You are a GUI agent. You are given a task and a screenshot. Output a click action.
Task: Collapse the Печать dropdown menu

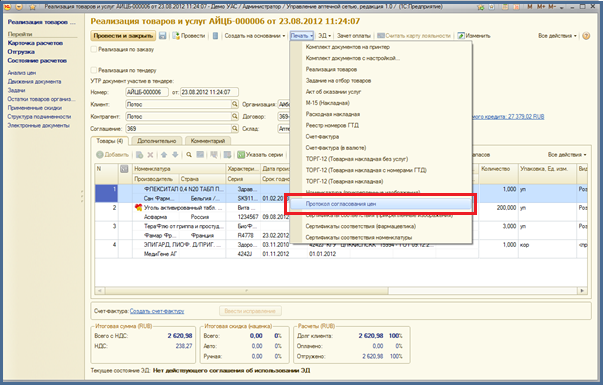point(302,36)
